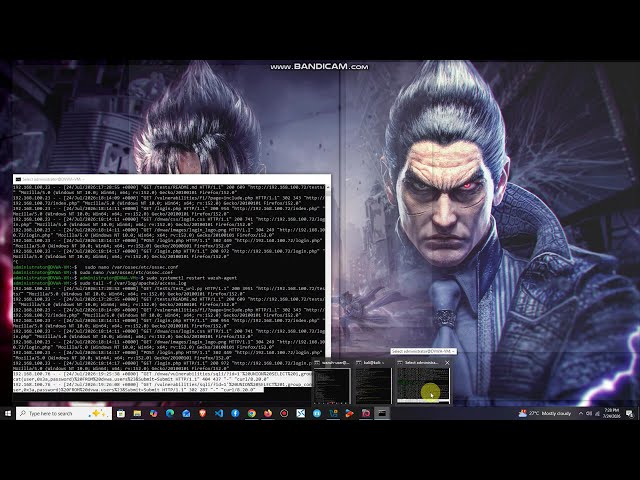The width and height of the screenshot is (640, 480).
Task: Open the VirtualBox taskbar icon
Action: 333,413
